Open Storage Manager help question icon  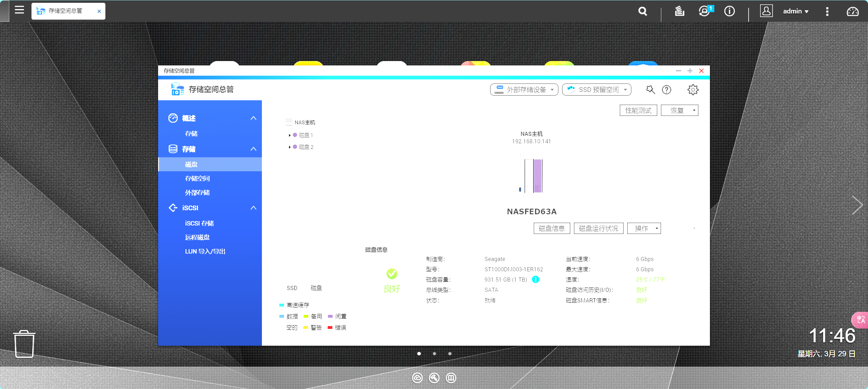click(x=666, y=89)
